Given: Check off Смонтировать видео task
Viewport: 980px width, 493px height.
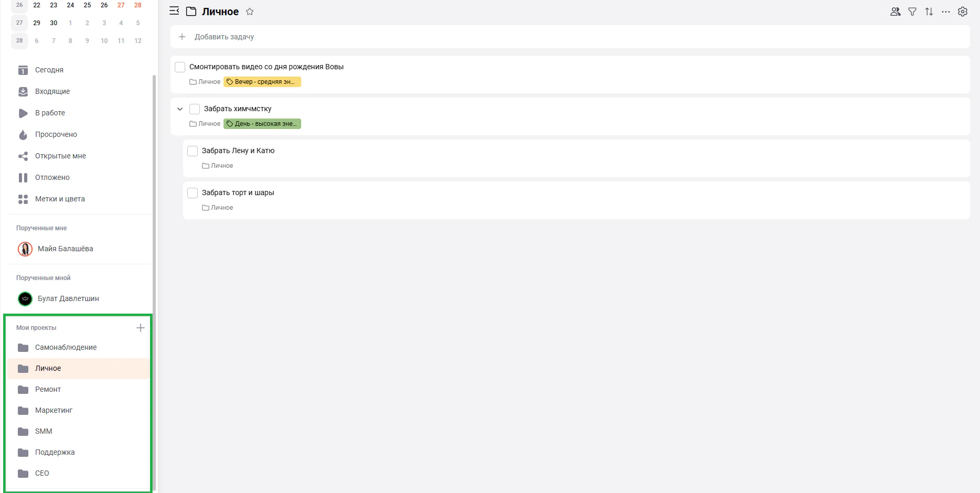Looking at the screenshot, I should (x=180, y=67).
